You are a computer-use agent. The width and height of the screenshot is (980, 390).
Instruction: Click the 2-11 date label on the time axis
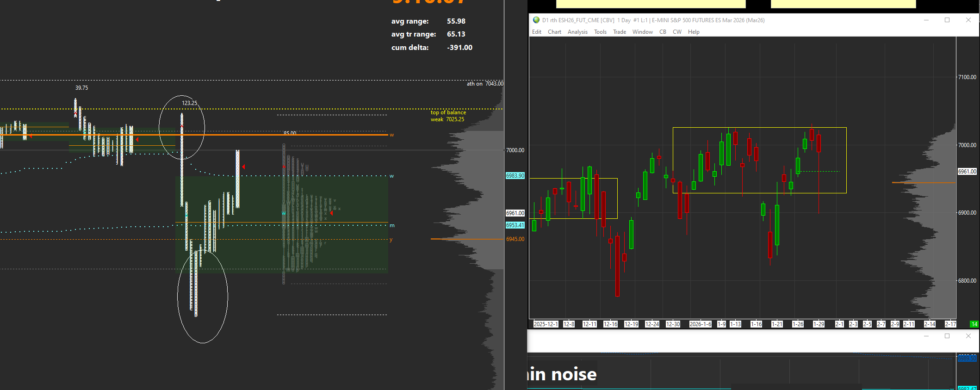(909, 324)
